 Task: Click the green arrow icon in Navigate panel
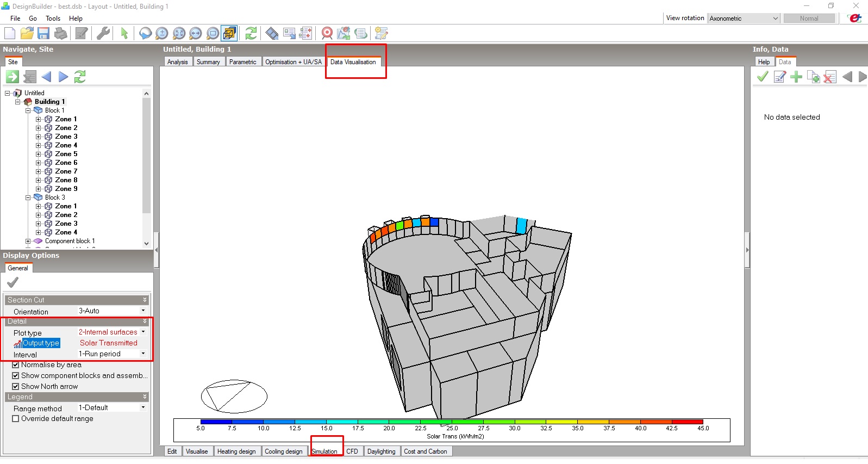13,77
